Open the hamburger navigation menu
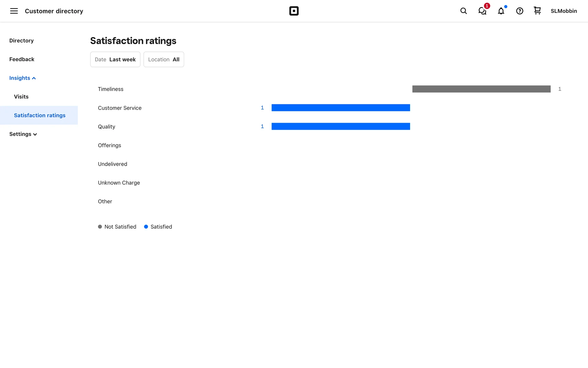Screen dimensions: 588x368 (14, 11)
